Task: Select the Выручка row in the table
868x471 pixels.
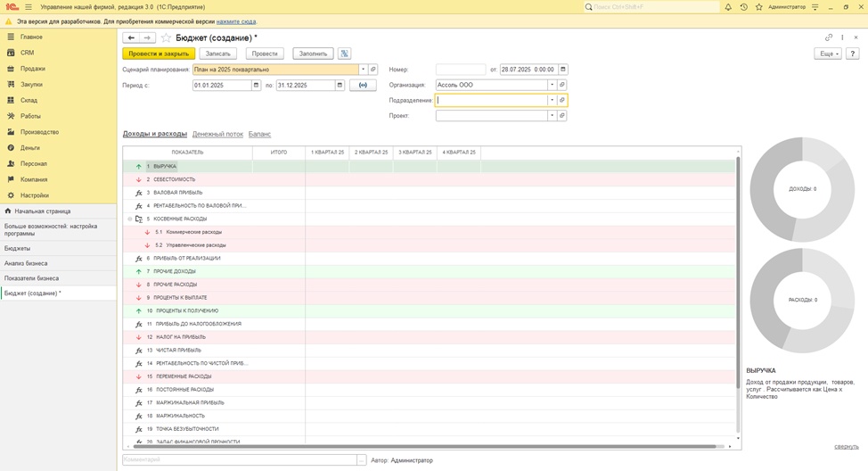Action: (x=165, y=167)
